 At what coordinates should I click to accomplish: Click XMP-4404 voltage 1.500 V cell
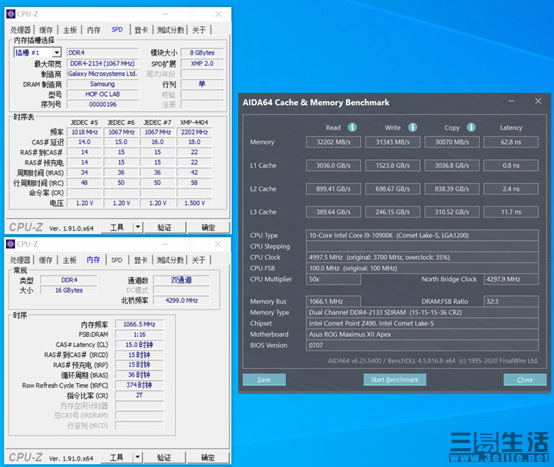[194, 203]
